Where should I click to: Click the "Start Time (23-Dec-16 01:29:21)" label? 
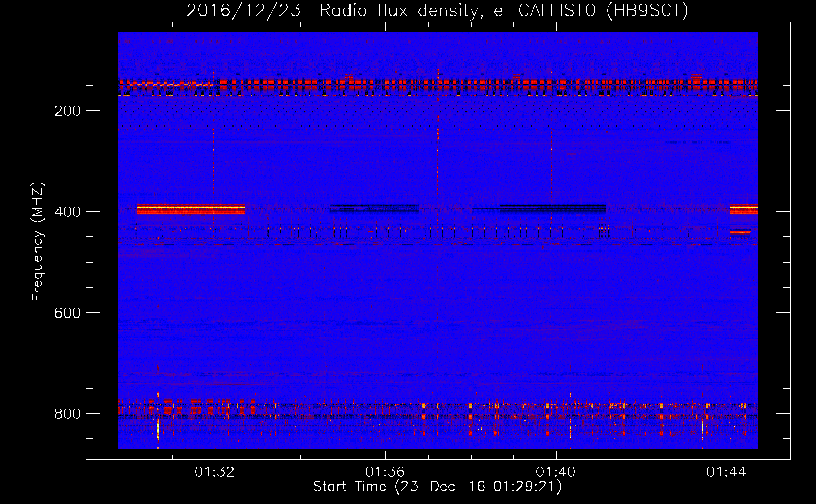click(x=437, y=487)
